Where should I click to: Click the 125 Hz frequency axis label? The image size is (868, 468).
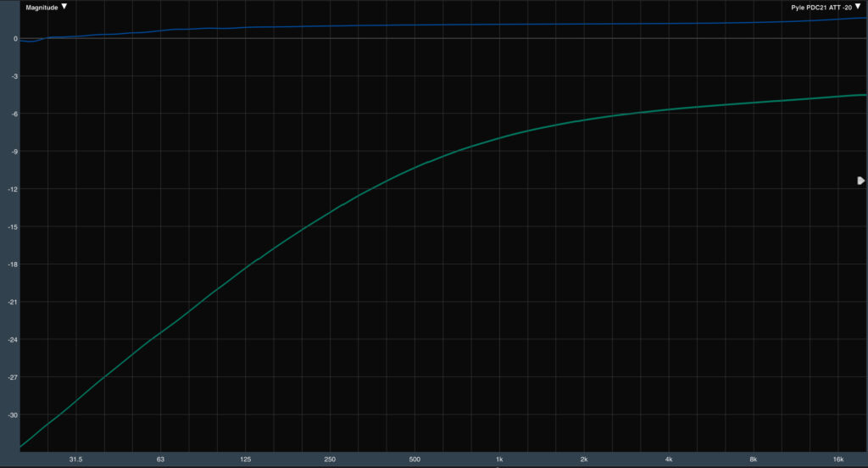tap(245, 460)
